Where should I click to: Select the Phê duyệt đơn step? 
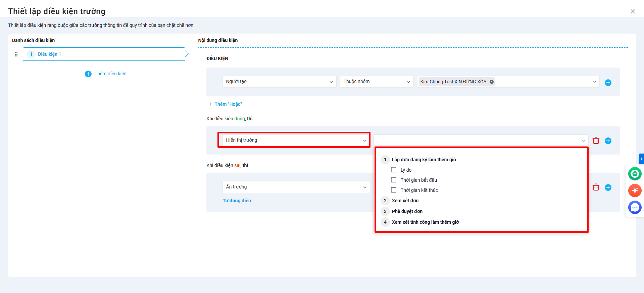407,211
